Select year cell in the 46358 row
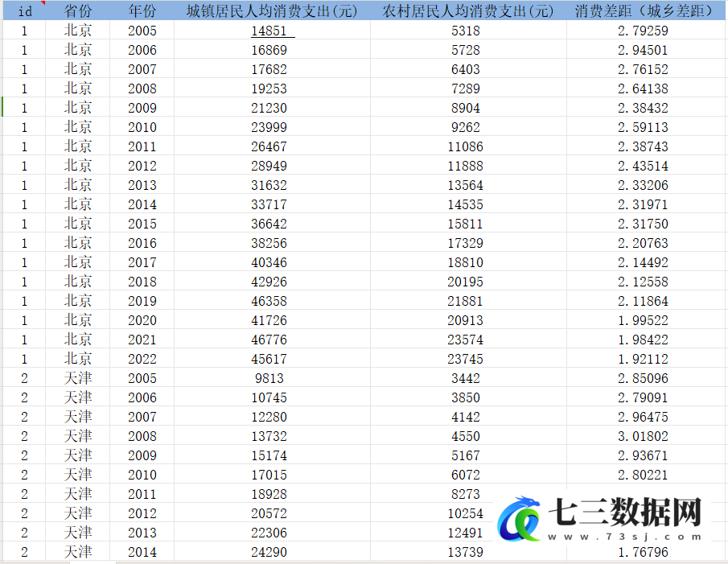This screenshot has width=728, height=564. [142, 301]
